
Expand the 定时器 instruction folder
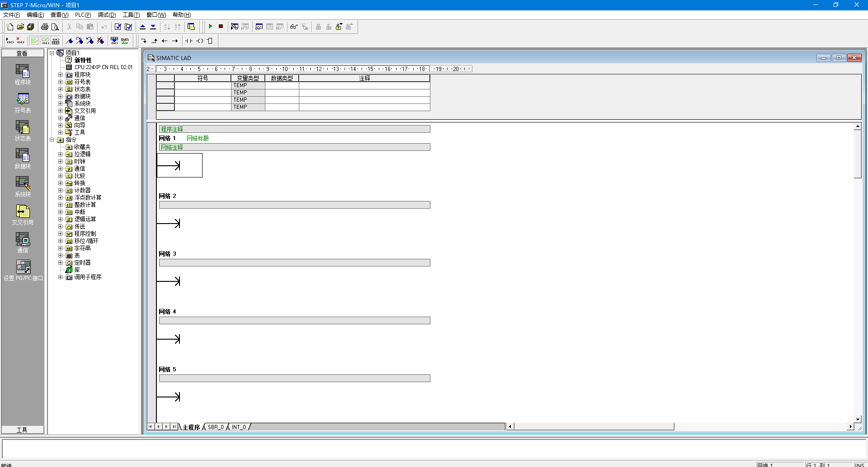tap(60, 262)
